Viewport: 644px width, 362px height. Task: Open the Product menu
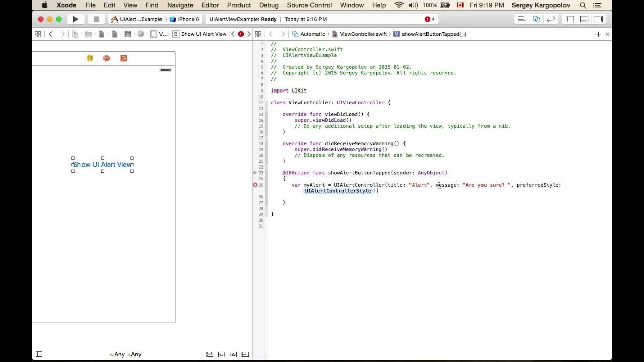pyautogui.click(x=239, y=5)
